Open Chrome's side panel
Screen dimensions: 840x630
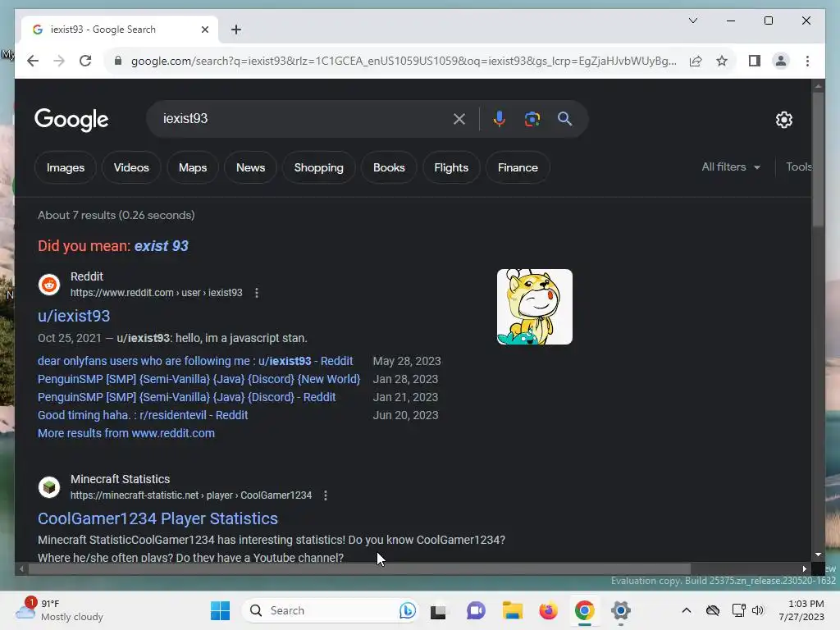(x=755, y=61)
